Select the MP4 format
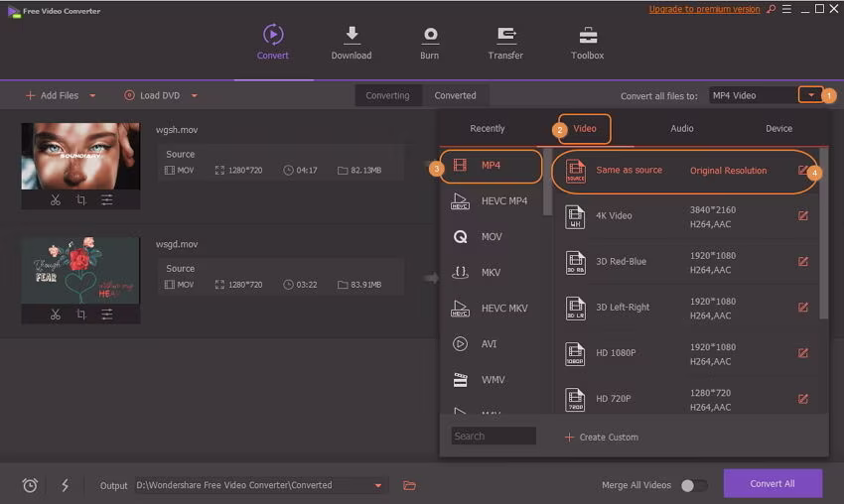The width and height of the screenshot is (844, 504). 491,166
